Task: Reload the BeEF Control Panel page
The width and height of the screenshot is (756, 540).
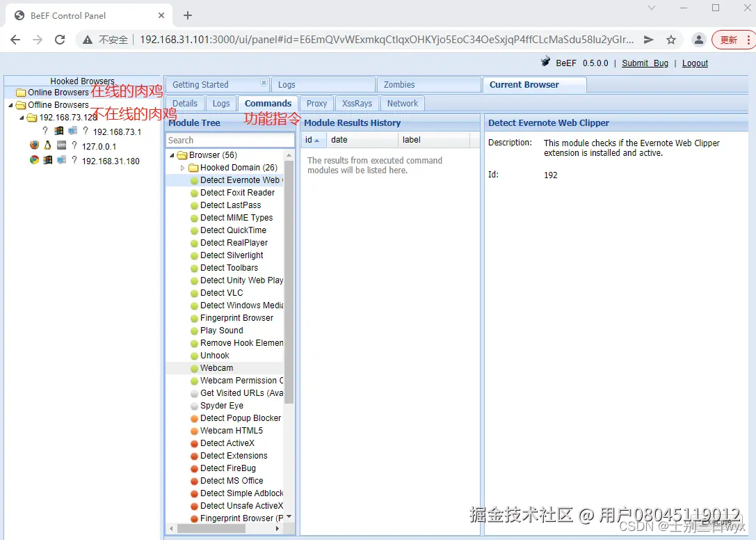Action: tap(60, 40)
